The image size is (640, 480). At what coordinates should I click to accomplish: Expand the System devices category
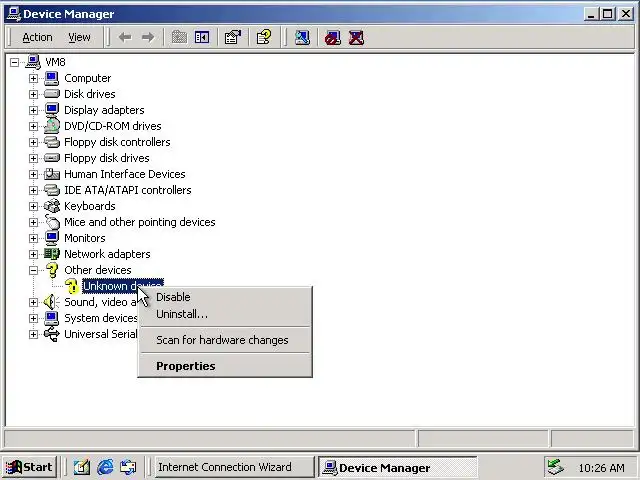point(33,318)
